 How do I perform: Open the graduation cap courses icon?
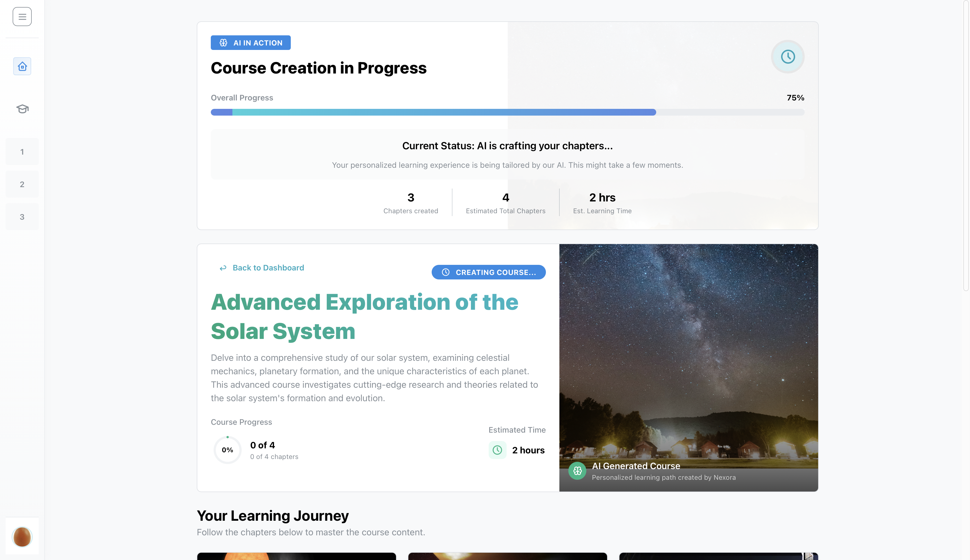pos(22,109)
